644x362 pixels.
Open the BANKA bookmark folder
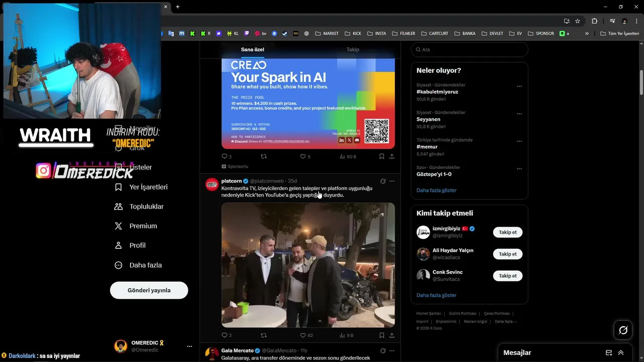(x=464, y=34)
